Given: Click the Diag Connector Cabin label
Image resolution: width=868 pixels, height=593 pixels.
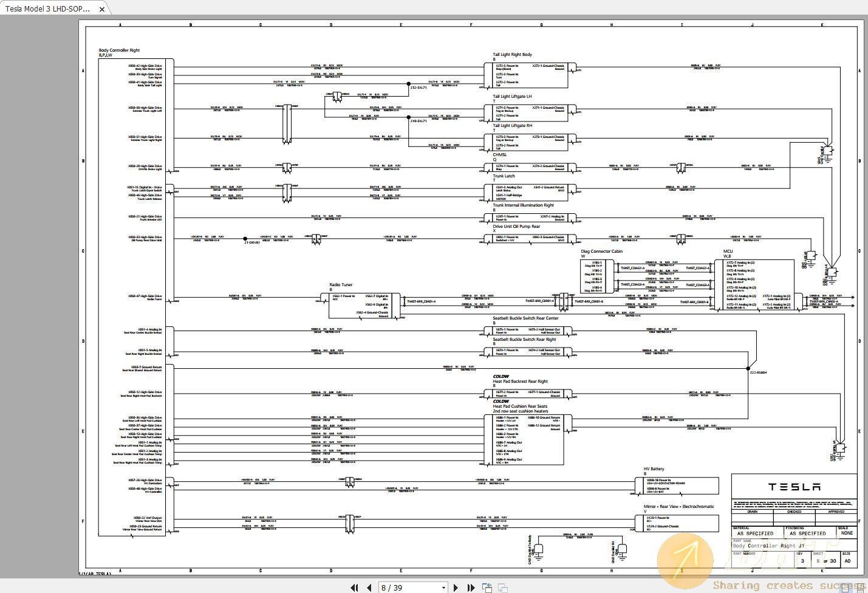Looking at the screenshot, I should [601, 252].
